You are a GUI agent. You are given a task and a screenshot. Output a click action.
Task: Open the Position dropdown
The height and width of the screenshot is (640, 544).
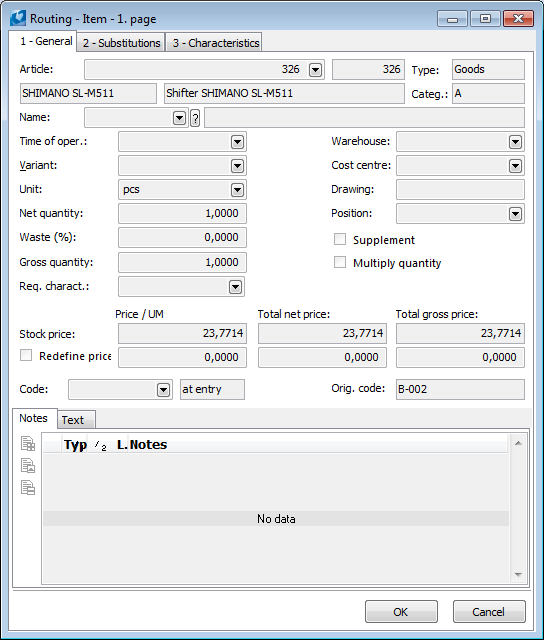(x=515, y=214)
